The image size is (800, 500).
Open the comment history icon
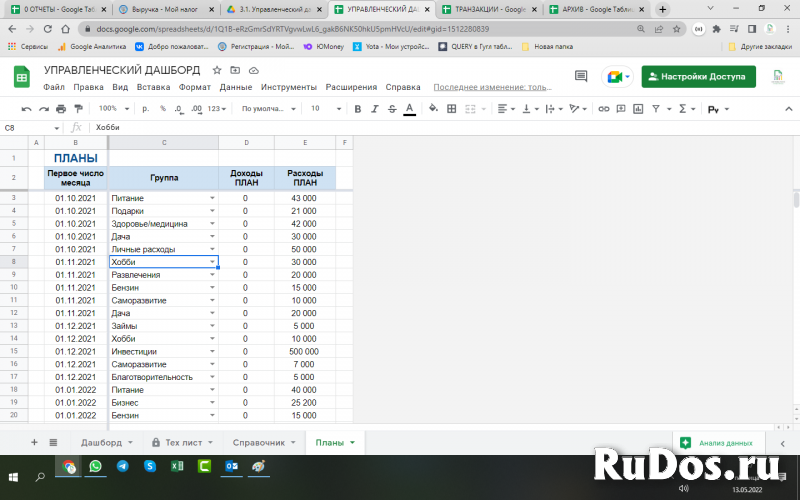(x=580, y=77)
